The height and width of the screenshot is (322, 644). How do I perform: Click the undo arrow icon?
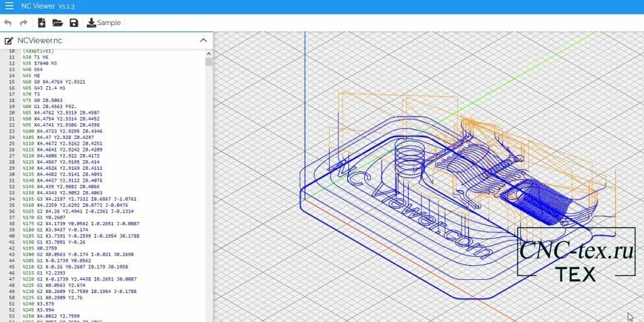[x=8, y=23]
